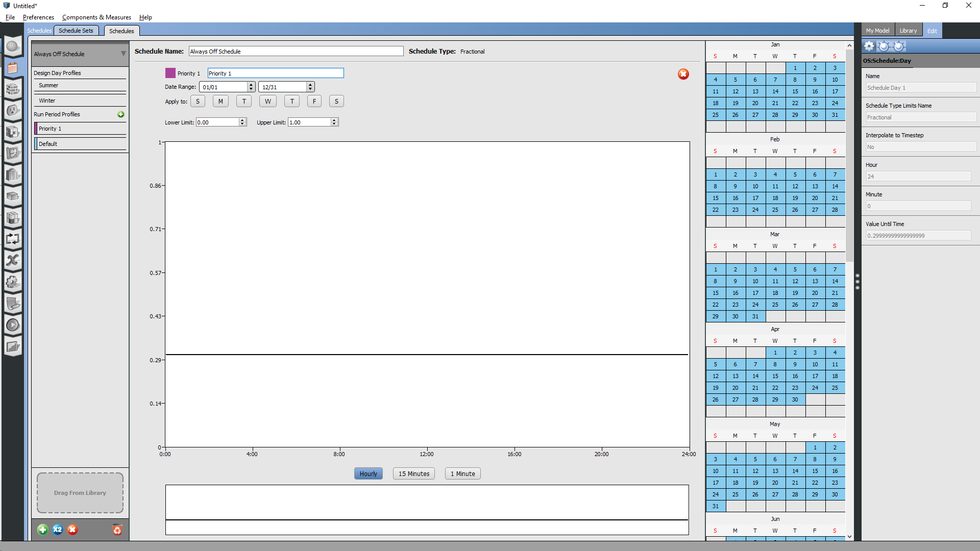Increment the 12/31 date range stepper
980x551 pixels.
pos(310,84)
